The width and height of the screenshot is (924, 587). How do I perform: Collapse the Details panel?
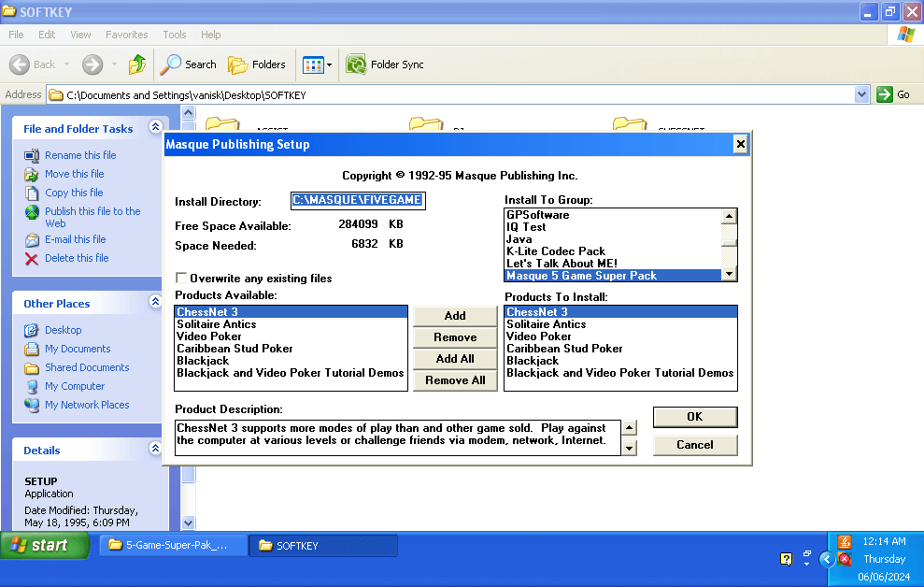tap(155, 449)
